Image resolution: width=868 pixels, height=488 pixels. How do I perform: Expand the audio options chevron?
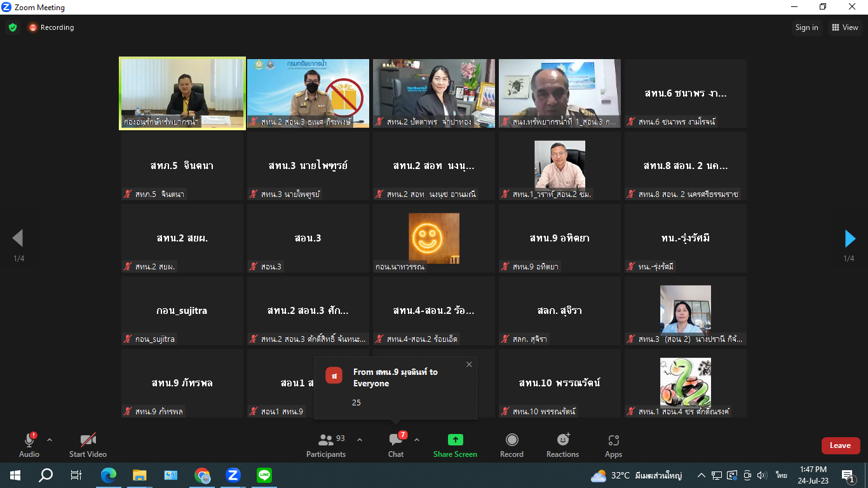(x=50, y=440)
